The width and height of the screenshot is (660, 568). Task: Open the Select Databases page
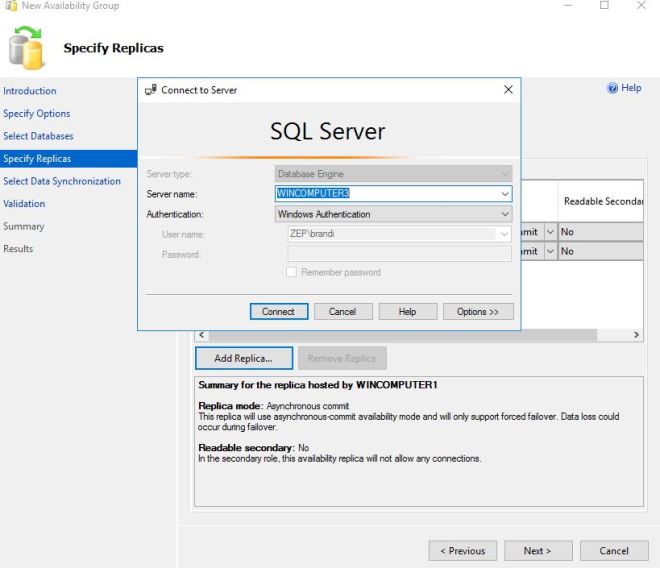click(38, 136)
